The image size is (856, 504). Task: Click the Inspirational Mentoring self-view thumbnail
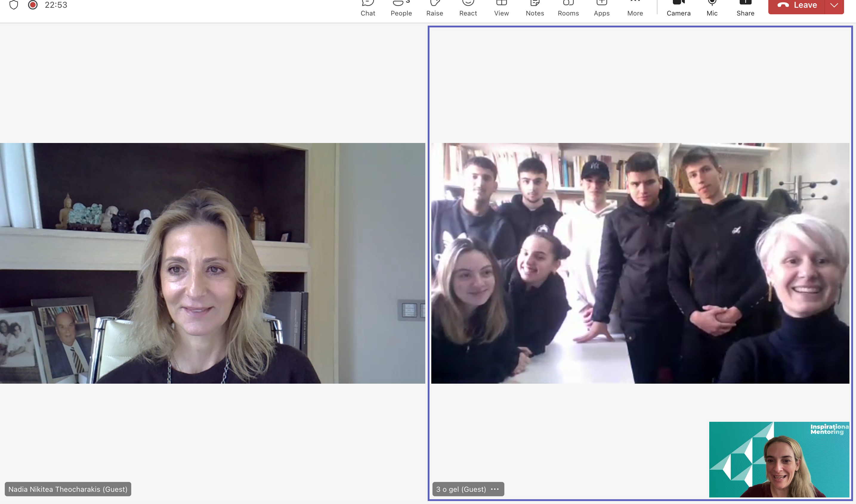pos(779,459)
